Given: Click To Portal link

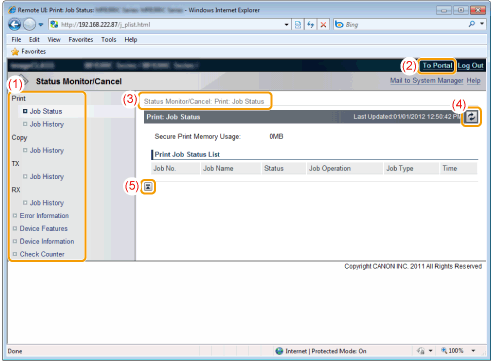Looking at the screenshot, I should pyautogui.click(x=437, y=66).
